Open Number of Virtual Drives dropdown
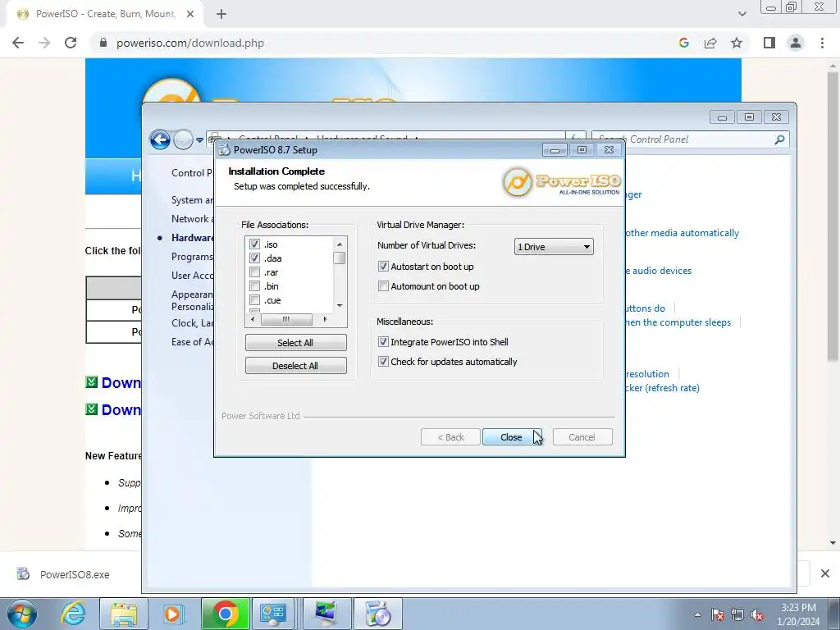This screenshot has height=630, width=840. (x=554, y=247)
